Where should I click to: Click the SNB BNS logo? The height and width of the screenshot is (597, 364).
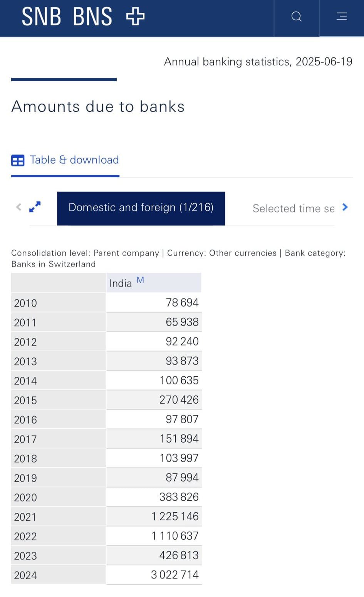click(83, 17)
